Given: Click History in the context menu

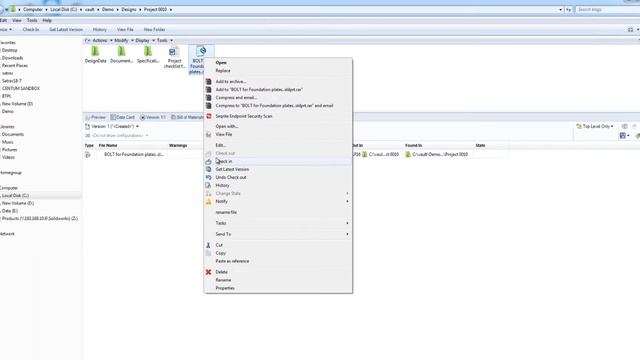Looking at the screenshot, I should pos(222,186).
